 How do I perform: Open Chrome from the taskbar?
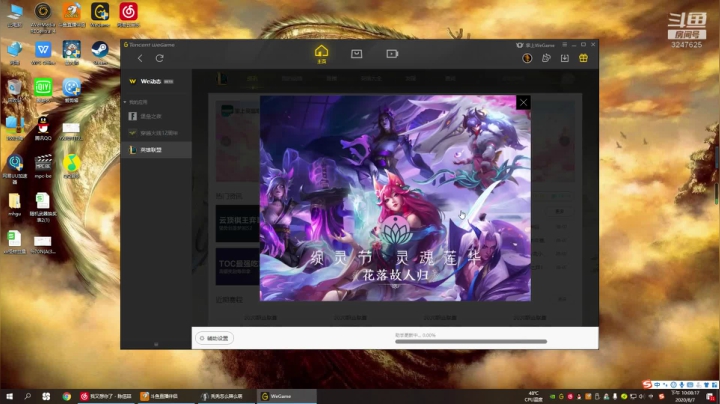(x=67, y=396)
